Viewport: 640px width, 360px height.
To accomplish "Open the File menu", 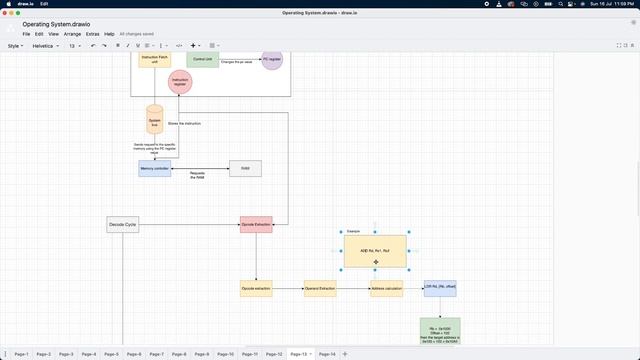I will coord(26,34).
